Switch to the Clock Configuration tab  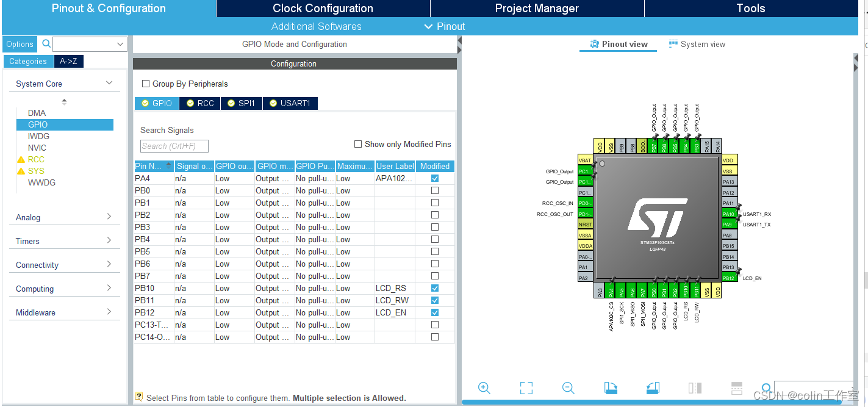(322, 8)
